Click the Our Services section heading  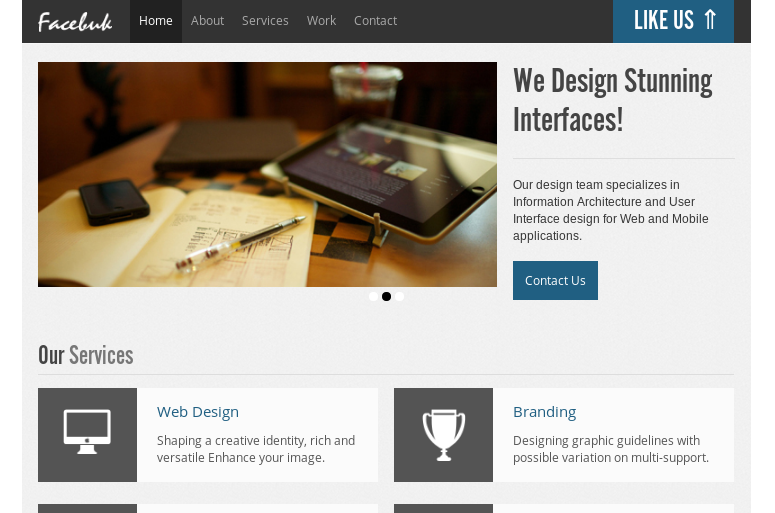86,355
